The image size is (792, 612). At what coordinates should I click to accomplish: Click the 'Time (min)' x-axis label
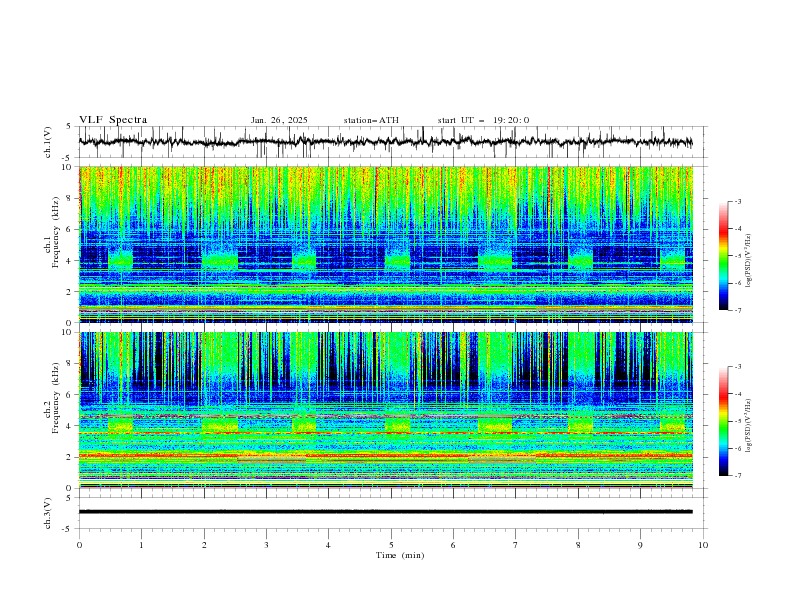(400, 555)
